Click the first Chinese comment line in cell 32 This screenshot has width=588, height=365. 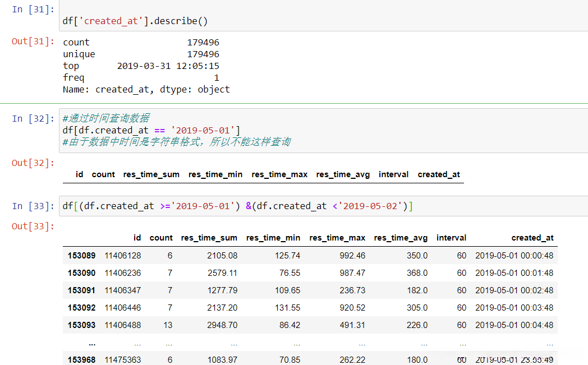[106, 118]
